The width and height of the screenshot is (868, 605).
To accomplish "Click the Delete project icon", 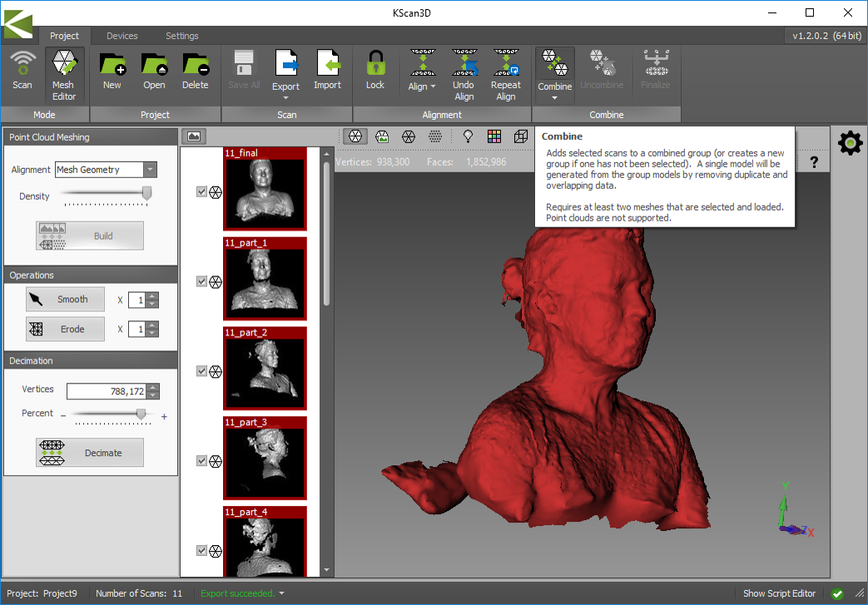I will coord(196,71).
